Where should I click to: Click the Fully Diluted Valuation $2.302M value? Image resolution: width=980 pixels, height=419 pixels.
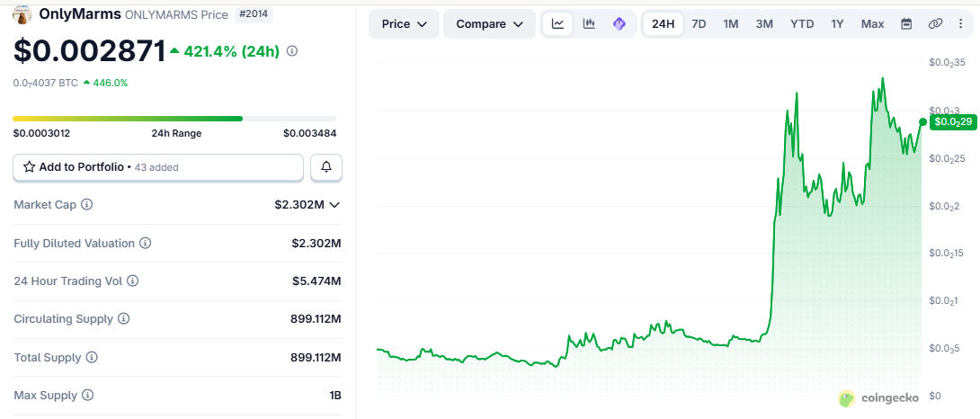point(316,244)
